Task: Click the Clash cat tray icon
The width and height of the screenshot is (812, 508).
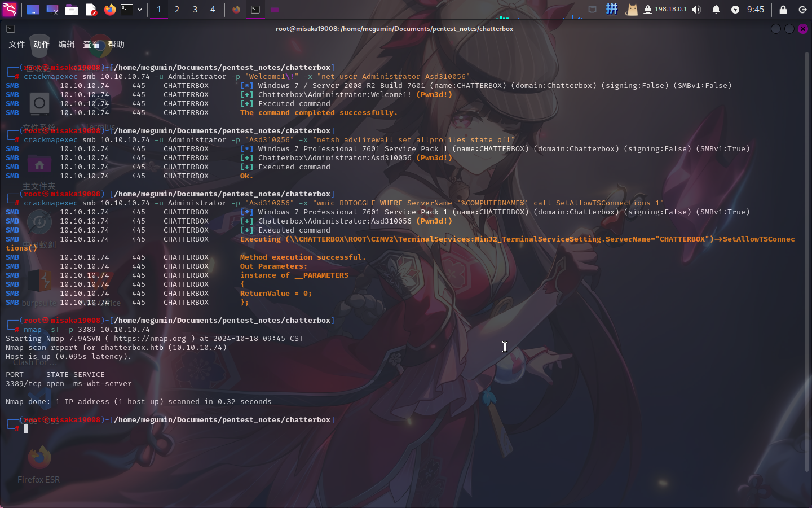Action: pyautogui.click(x=632, y=10)
